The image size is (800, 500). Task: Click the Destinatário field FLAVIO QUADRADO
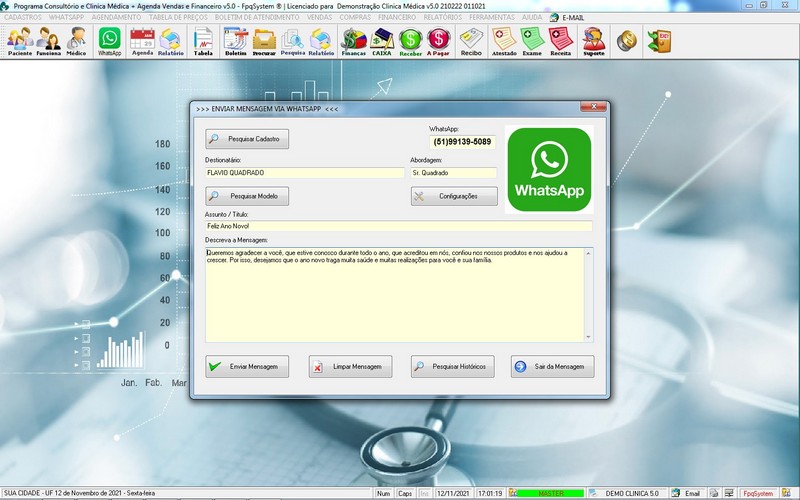pos(305,173)
